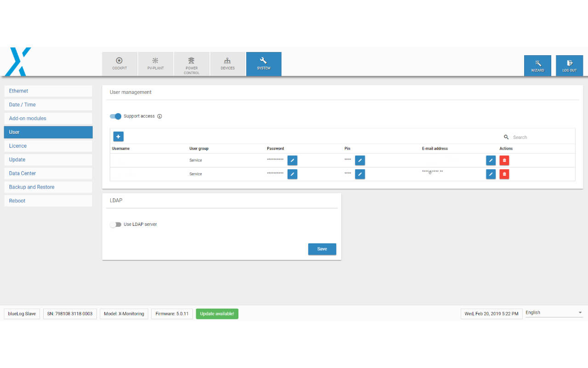Click the add user plus icon
Viewport: 588px width, 368px height.
click(118, 137)
